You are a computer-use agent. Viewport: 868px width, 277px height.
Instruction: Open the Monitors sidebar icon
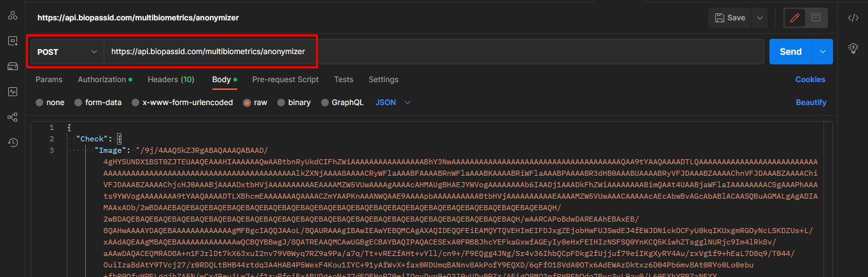tap(12, 92)
